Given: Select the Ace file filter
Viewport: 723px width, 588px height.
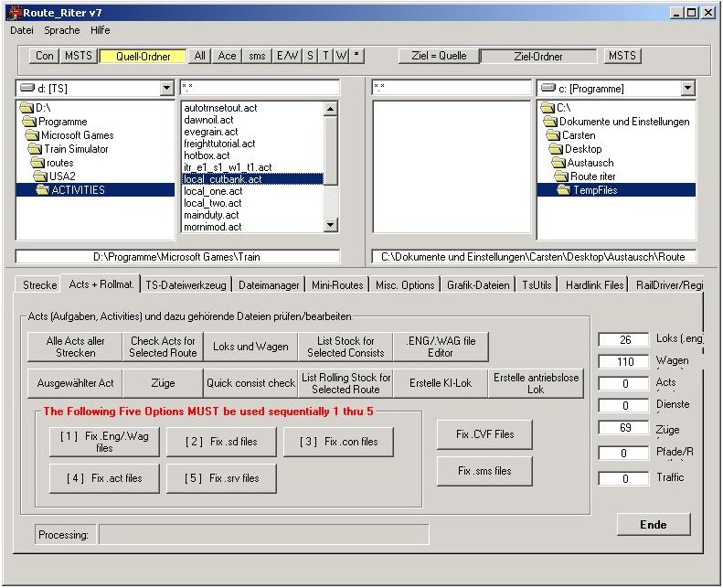Looking at the screenshot, I should tap(227, 56).
